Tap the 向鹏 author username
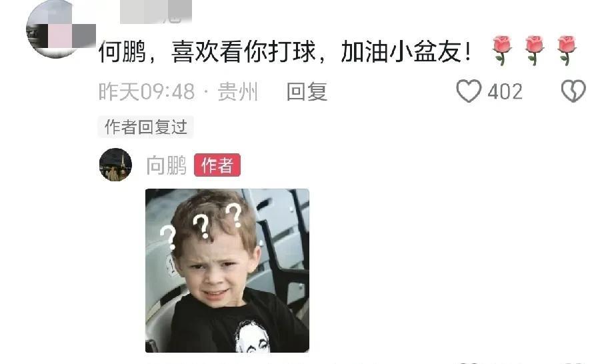 [167, 165]
